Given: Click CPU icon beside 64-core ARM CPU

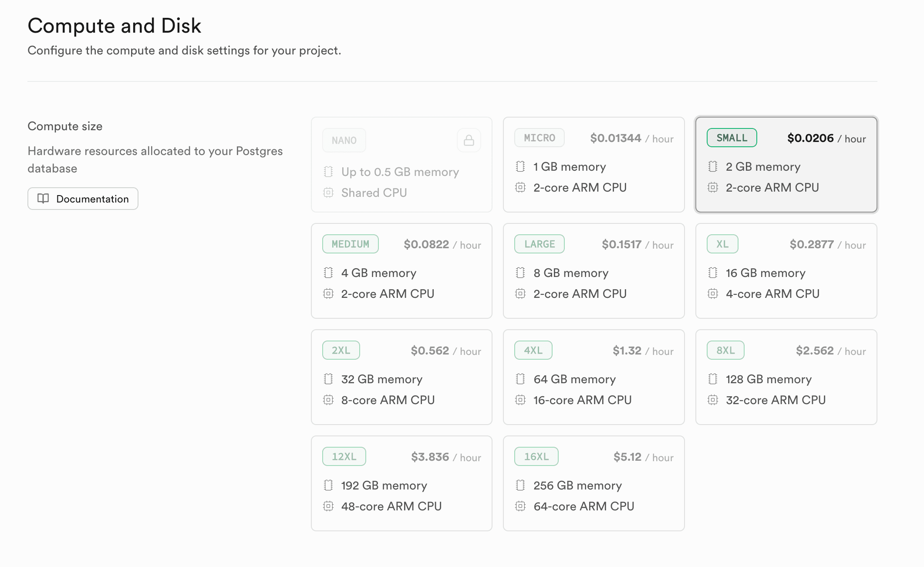Looking at the screenshot, I should pyautogui.click(x=520, y=506).
